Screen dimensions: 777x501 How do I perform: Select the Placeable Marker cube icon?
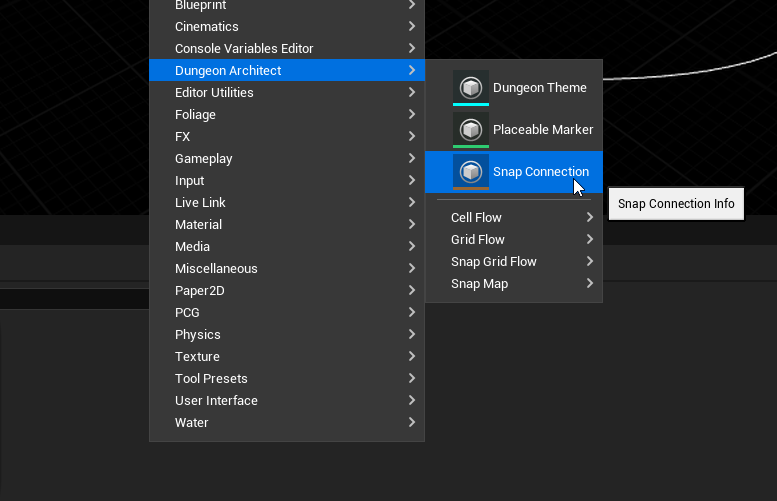click(471, 130)
